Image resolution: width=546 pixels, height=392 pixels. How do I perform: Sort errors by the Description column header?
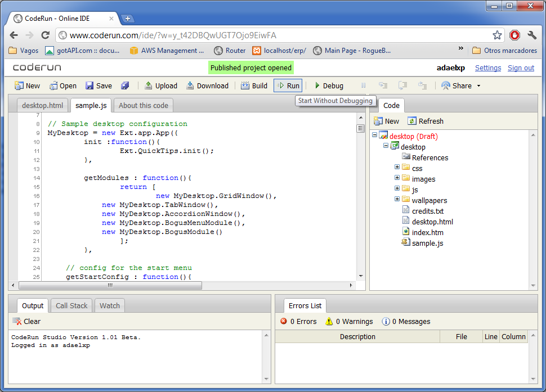coord(357,337)
